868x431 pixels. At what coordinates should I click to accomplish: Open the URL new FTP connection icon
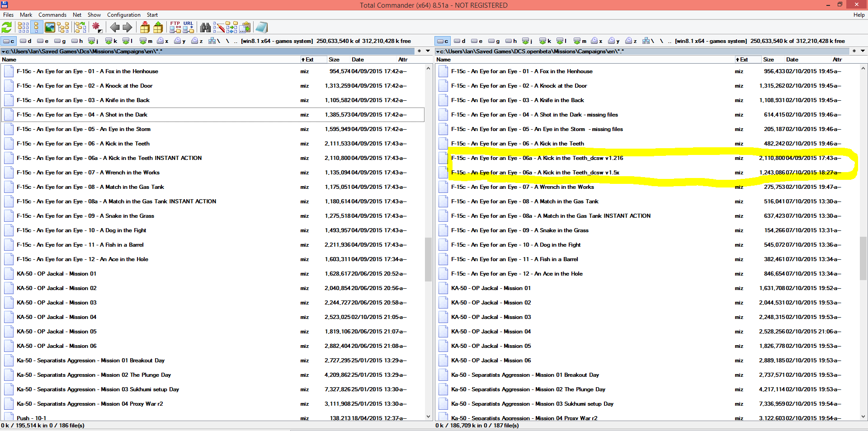tap(189, 28)
